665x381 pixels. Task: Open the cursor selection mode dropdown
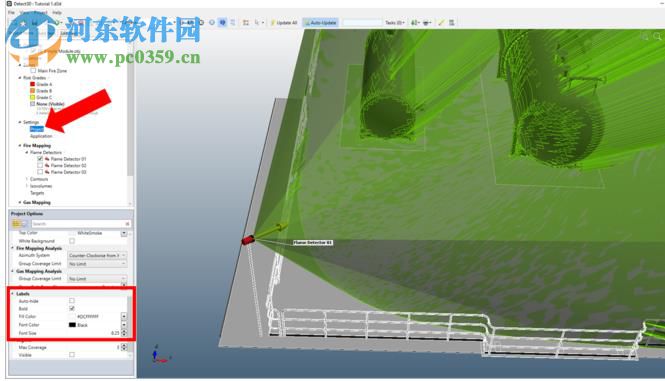(259, 22)
